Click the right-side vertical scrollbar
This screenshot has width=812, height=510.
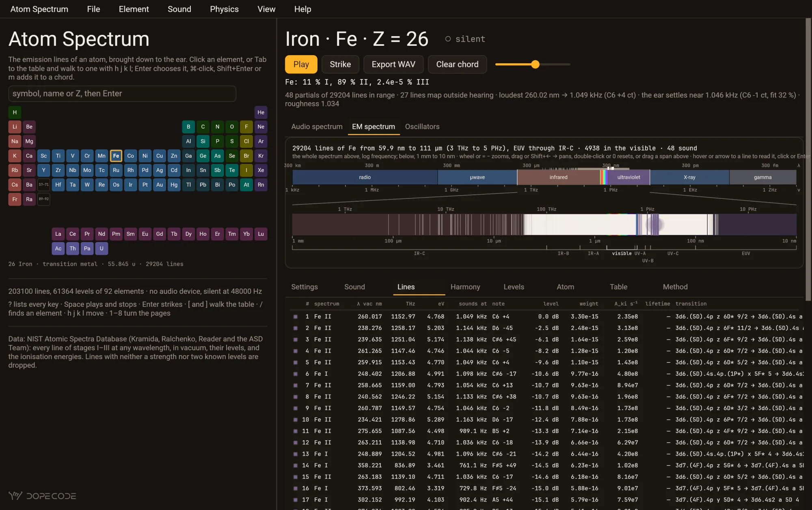click(808, 159)
